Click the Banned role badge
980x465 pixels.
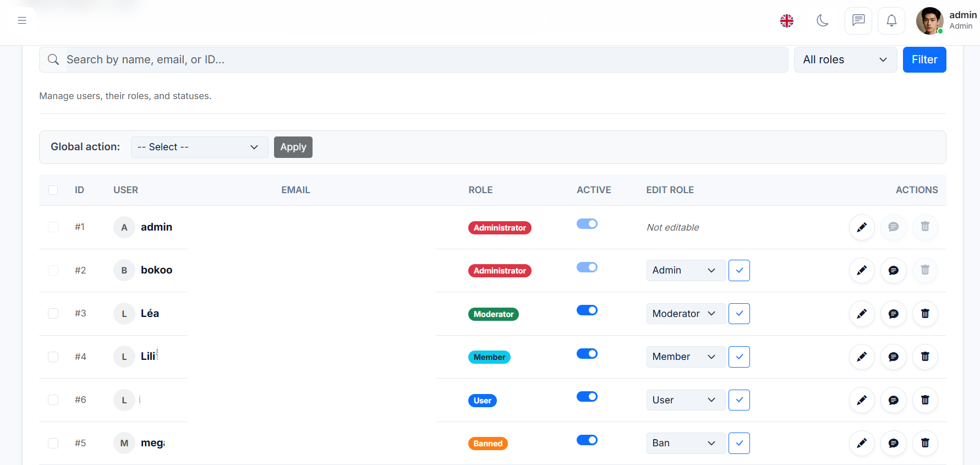pyautogui.click(x=488, y=444)
